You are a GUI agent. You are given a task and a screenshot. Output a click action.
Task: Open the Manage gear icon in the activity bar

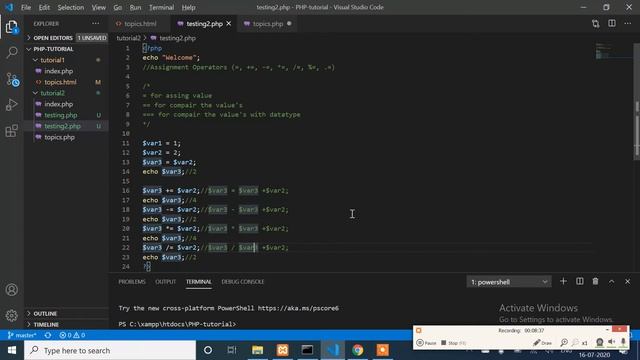tap(12, 316)
